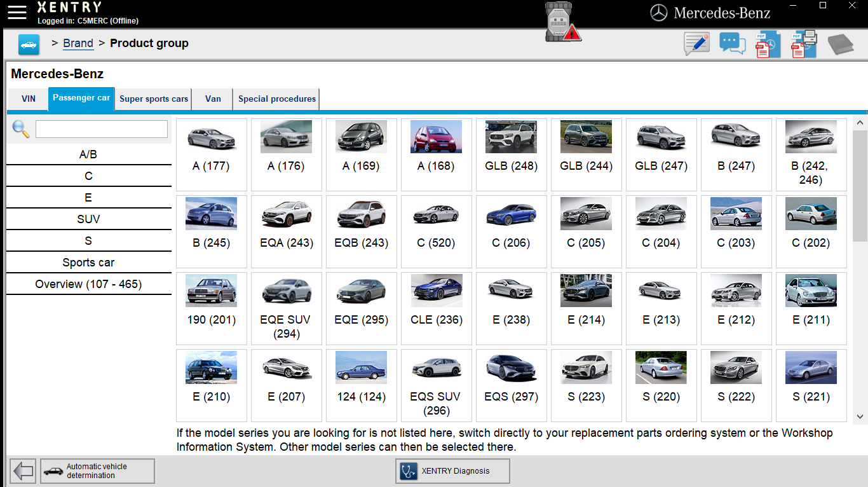
Task: Pick the GLB (248) model
Action: (512, 154)
